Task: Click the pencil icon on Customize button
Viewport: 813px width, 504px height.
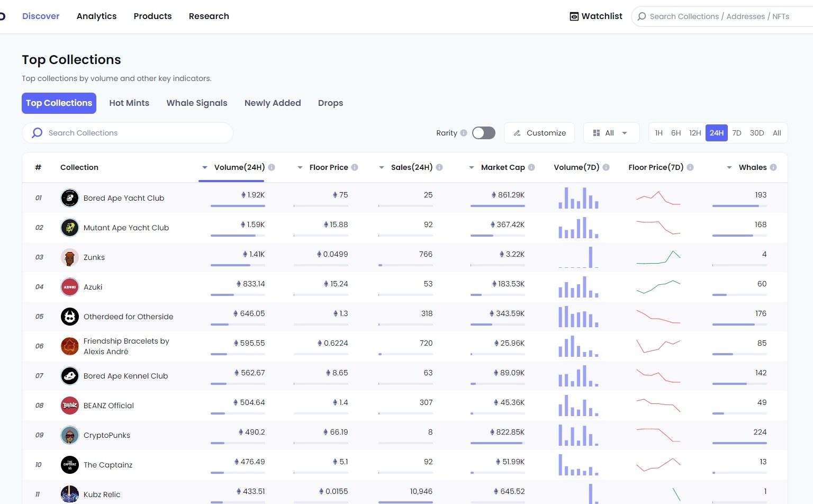Action: pyautogui.click(x=517, y=133)
